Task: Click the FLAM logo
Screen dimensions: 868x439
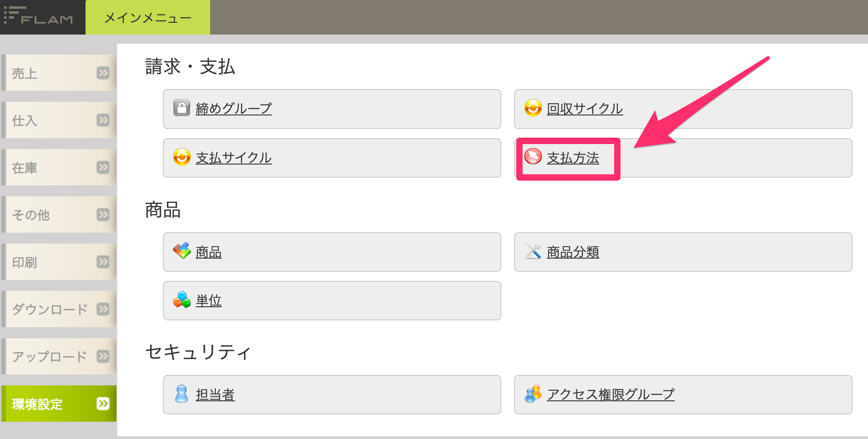Action: (x=39, y=15)
